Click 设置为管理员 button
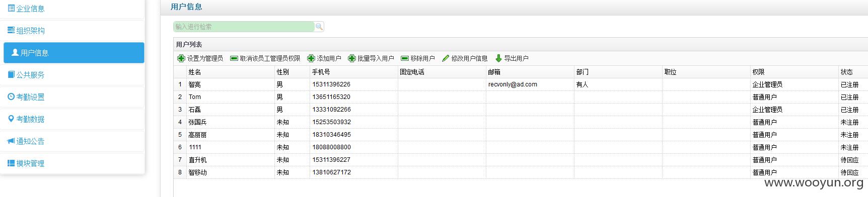The image size is (868, 197). click(200, 58)
